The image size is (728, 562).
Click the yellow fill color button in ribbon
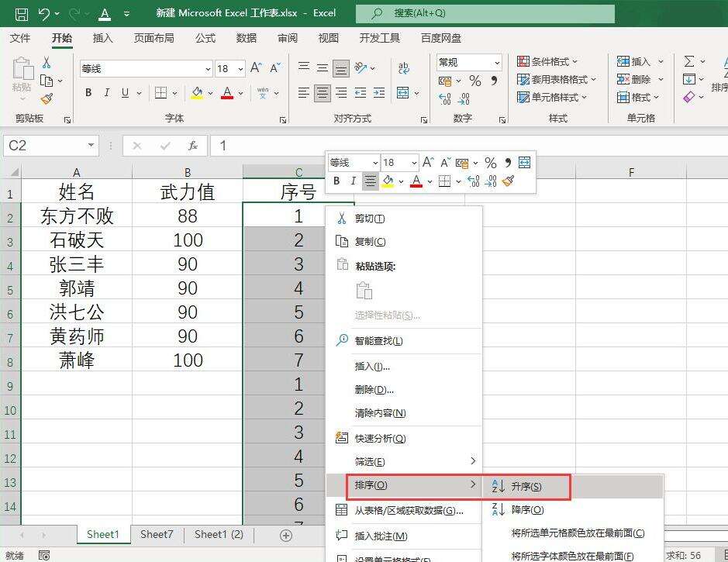click(197, 93)
